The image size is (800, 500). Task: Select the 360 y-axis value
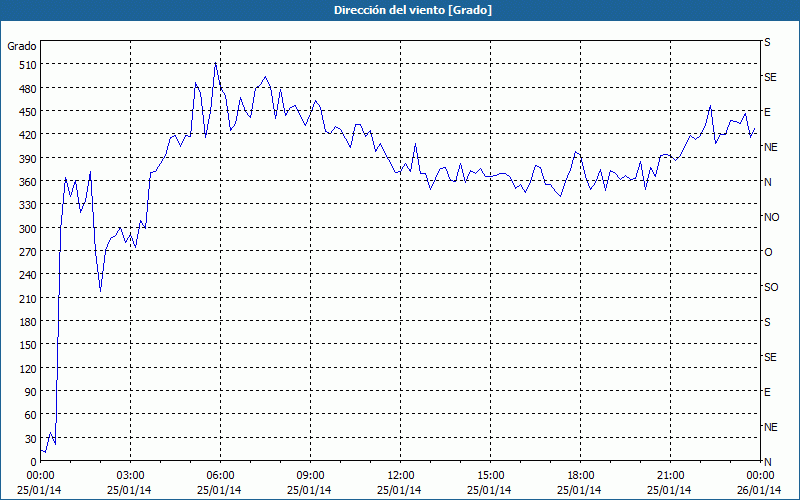pos(28,182)
